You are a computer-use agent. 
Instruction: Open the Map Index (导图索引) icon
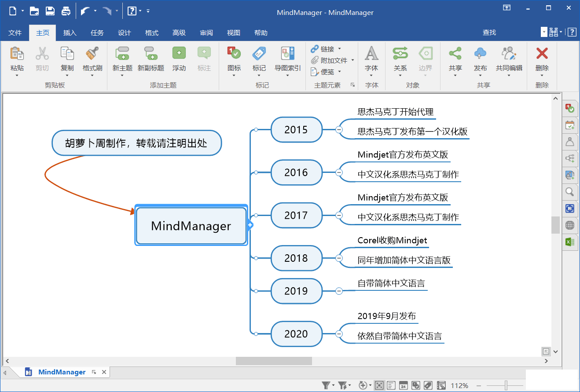pyautogui.click(x=287, y=53)
